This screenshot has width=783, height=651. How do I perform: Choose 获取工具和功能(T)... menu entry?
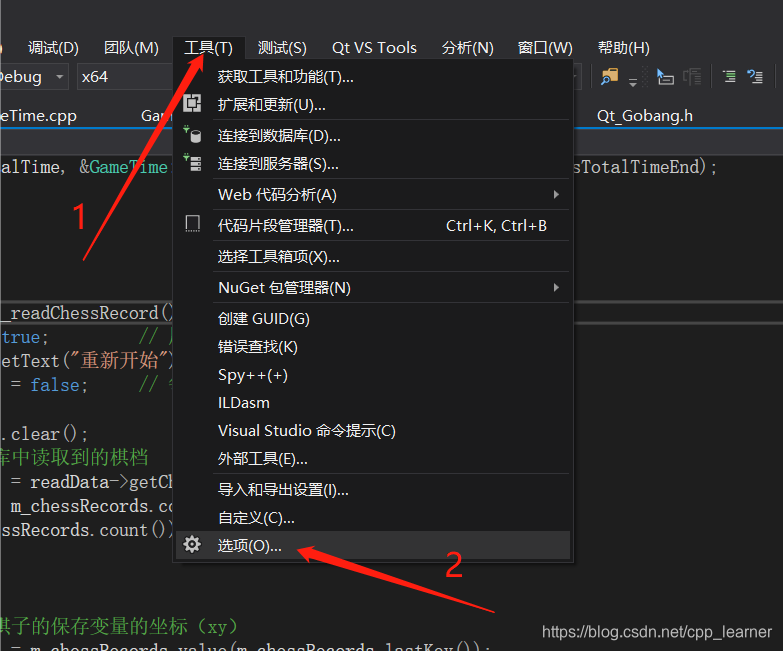[x=374, y=77]
